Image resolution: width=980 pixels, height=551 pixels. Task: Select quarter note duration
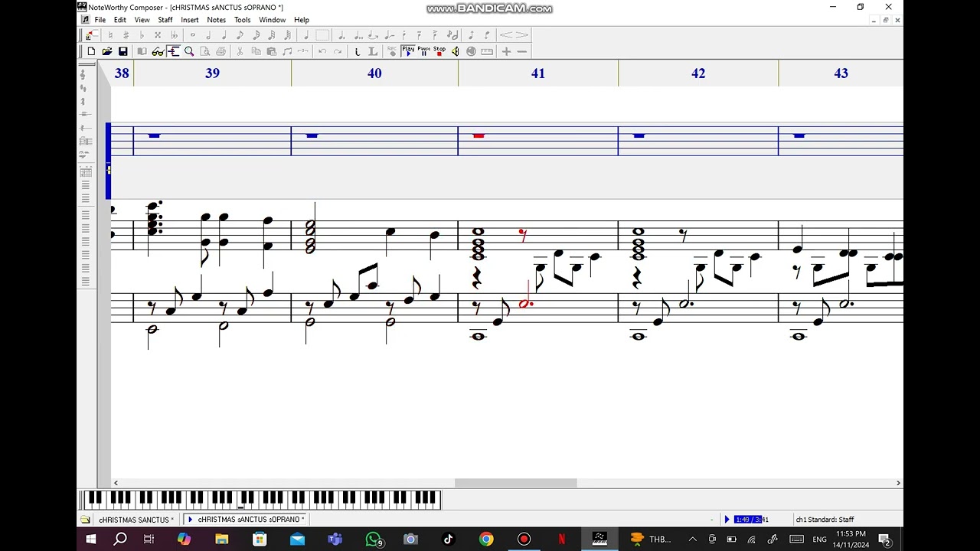point(224,35)
